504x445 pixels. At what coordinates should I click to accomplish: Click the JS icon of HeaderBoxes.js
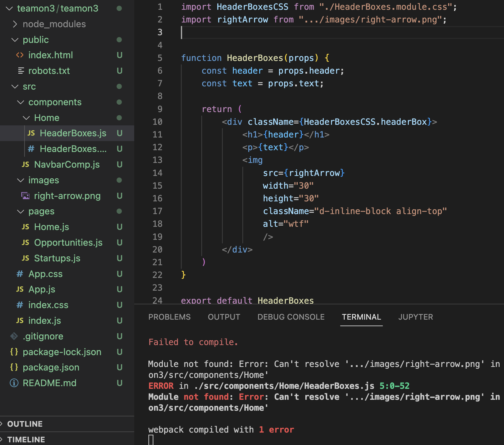coord(31,133)
